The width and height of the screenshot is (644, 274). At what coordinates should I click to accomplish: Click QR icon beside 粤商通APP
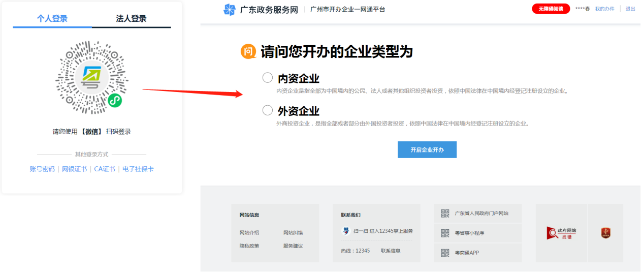click(x=445, y=253)
